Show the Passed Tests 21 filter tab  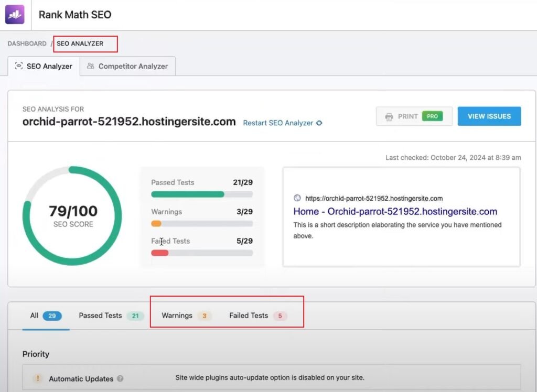click(x=111, y=315)
